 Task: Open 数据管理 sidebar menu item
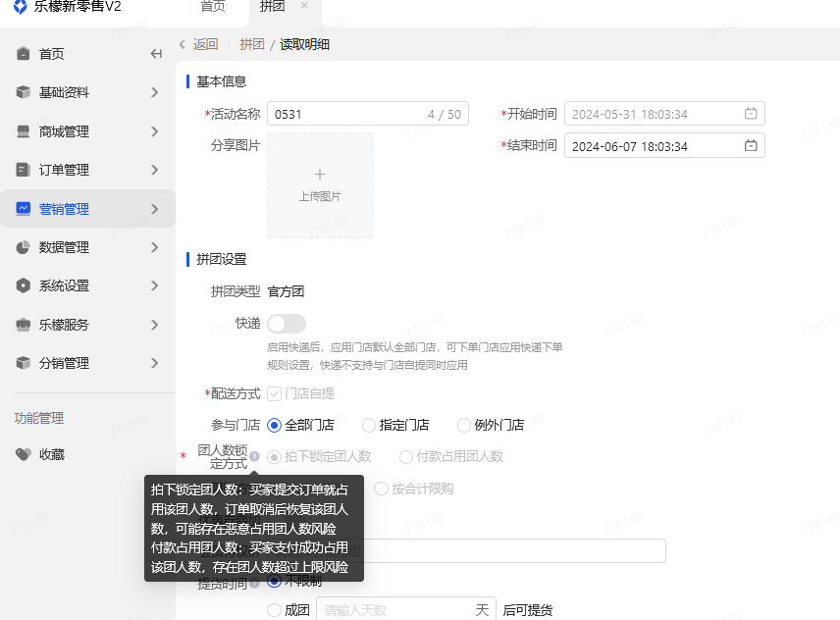point(87,247)
